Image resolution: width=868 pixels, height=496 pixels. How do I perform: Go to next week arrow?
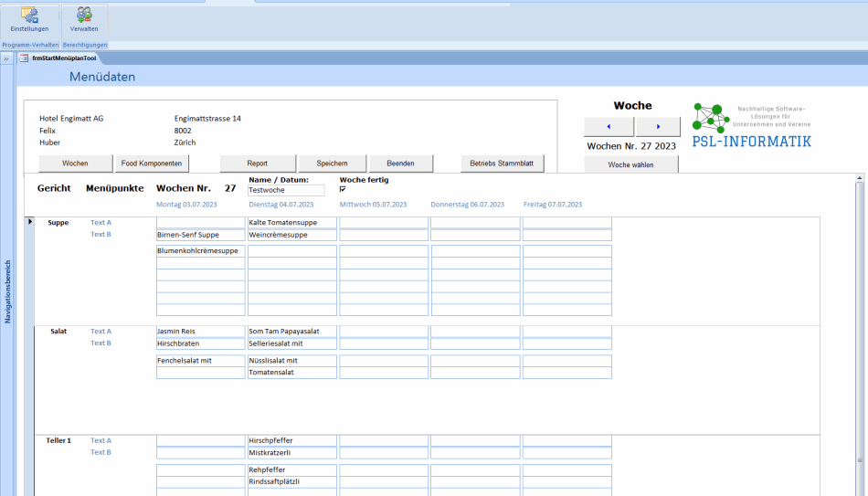tap(658, 127)
